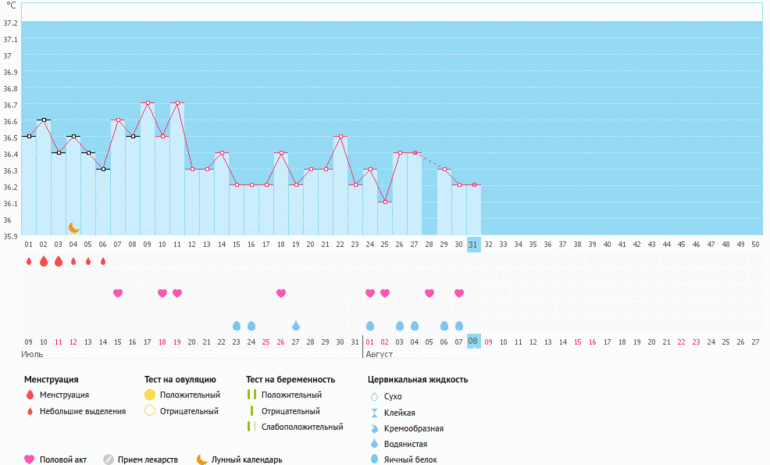The image size is (770, 465).
Task: Click the light discharge drop on day 06
Action: [103, 261]
